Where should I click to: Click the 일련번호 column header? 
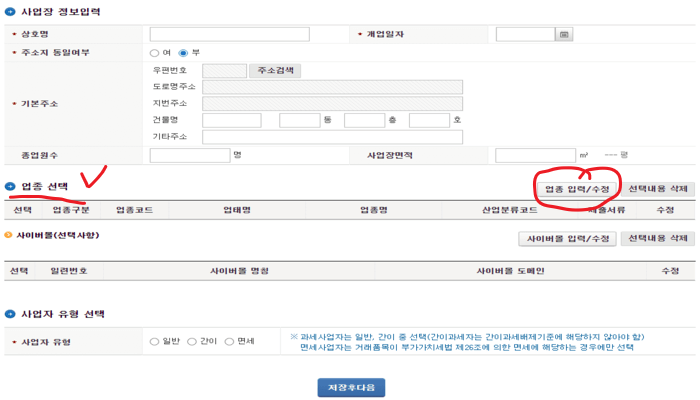click(x=69, y=271)
